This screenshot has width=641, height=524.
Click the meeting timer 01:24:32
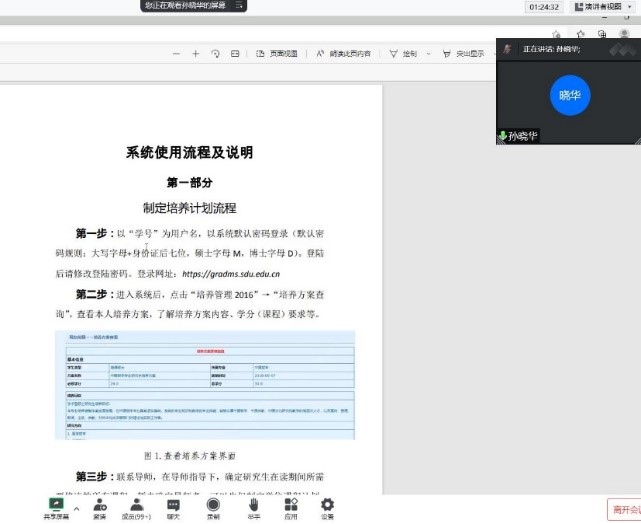544,7
